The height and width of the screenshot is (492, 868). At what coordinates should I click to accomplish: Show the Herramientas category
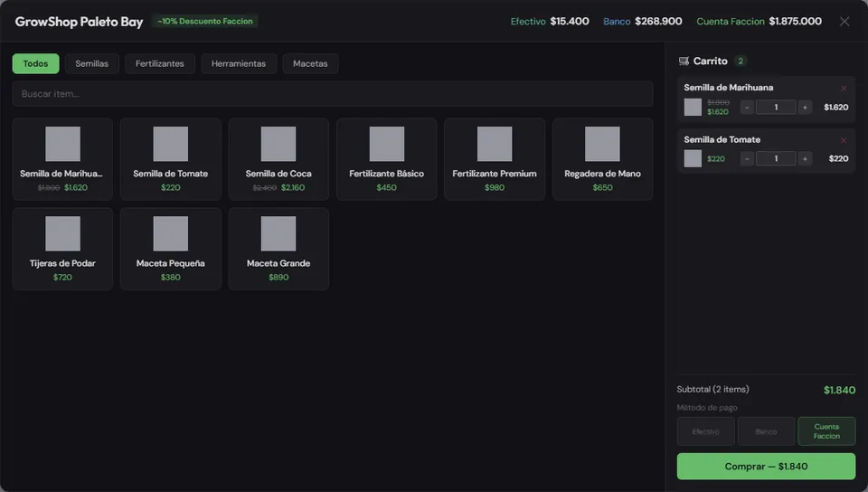(239, 63)
